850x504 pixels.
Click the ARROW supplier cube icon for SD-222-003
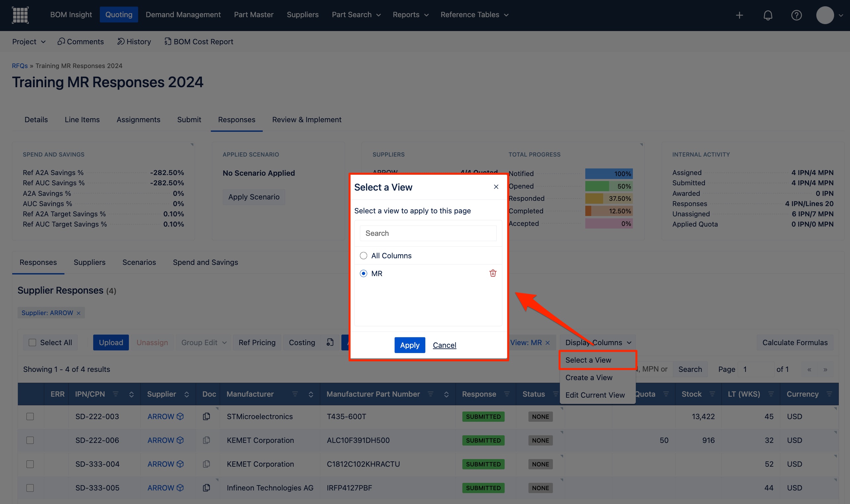tap(180, 416)
